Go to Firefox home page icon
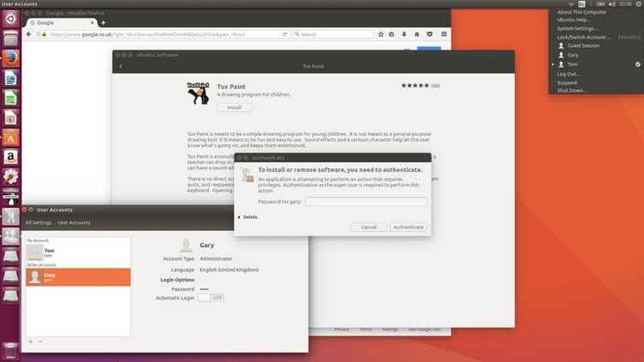Image resolution: width=644 pixels, height=362 pixels. (x=417, y=34)
